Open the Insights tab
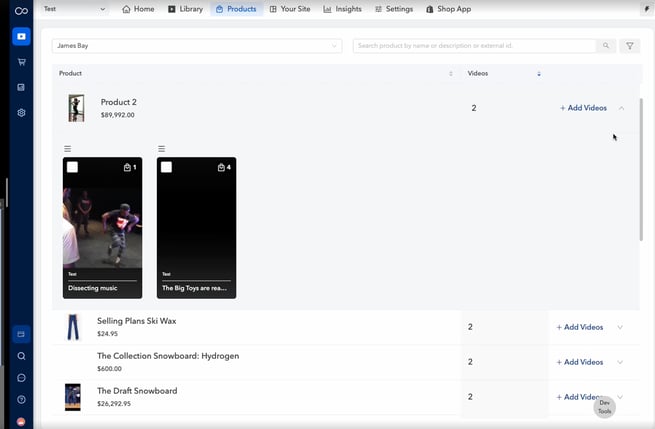655x429 pixels. click(x=342, y=9)
